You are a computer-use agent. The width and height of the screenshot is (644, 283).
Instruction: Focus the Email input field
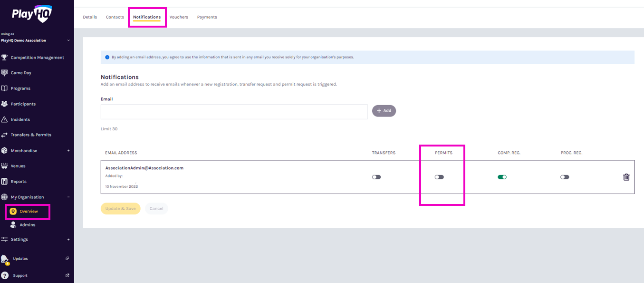[234, 112]
